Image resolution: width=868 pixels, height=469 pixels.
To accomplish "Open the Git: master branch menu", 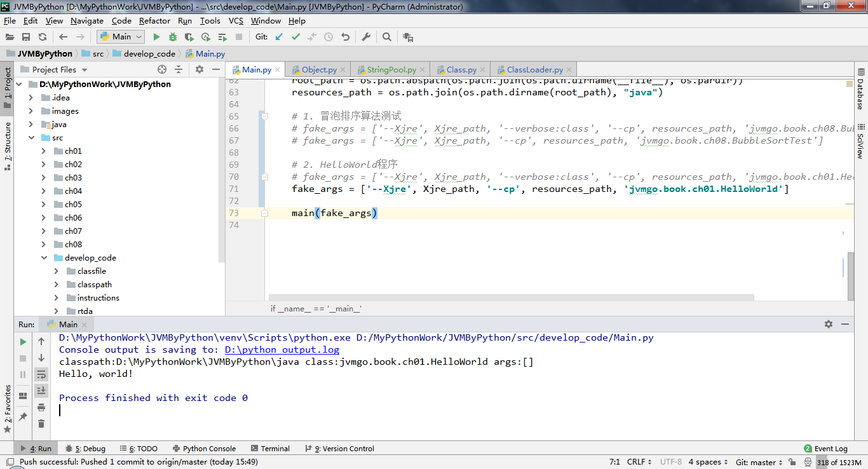I will (760, 462).
